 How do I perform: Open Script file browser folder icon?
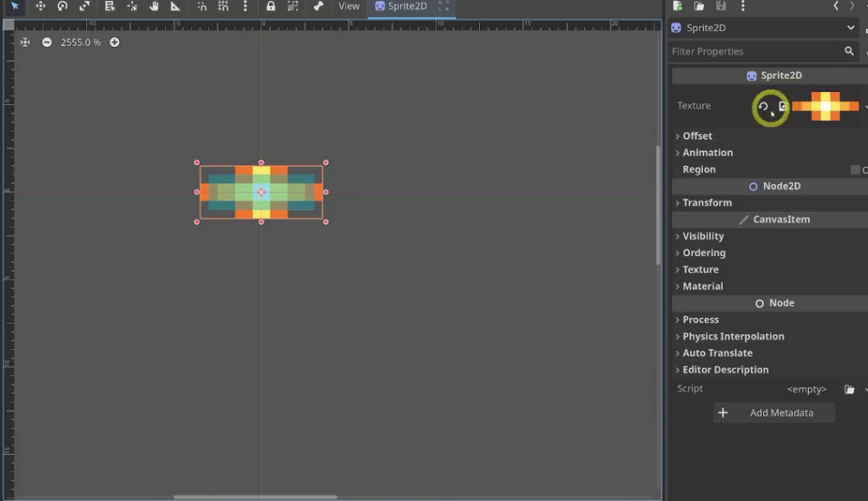[x=849, y=389]
